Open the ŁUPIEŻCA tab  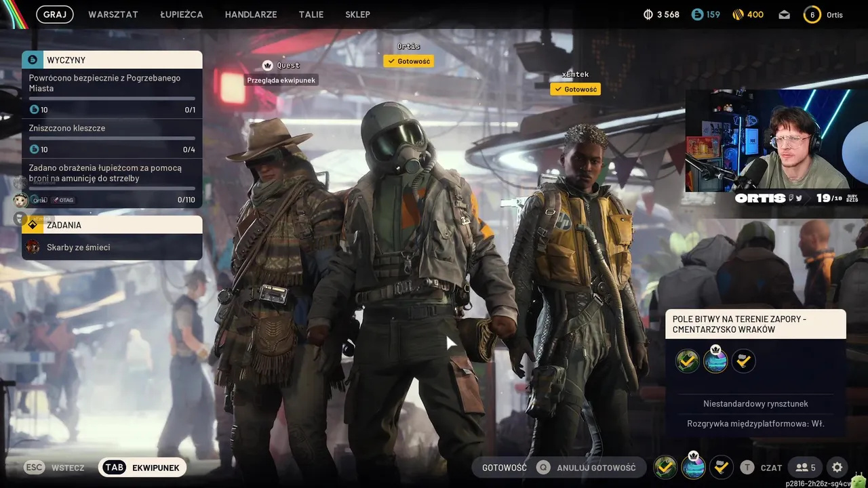pyautogui.click(x=182, y=14)
